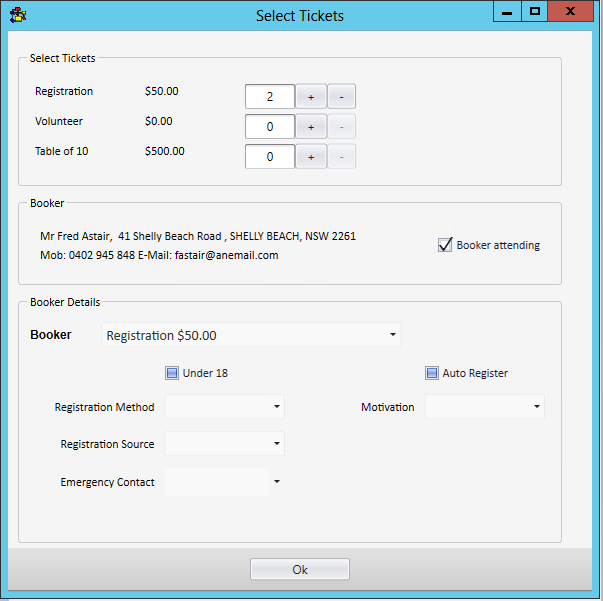Click the Volunteer quantity field
Image resolution: width=603 pixels, height=601 pixels.
[270, 127]
